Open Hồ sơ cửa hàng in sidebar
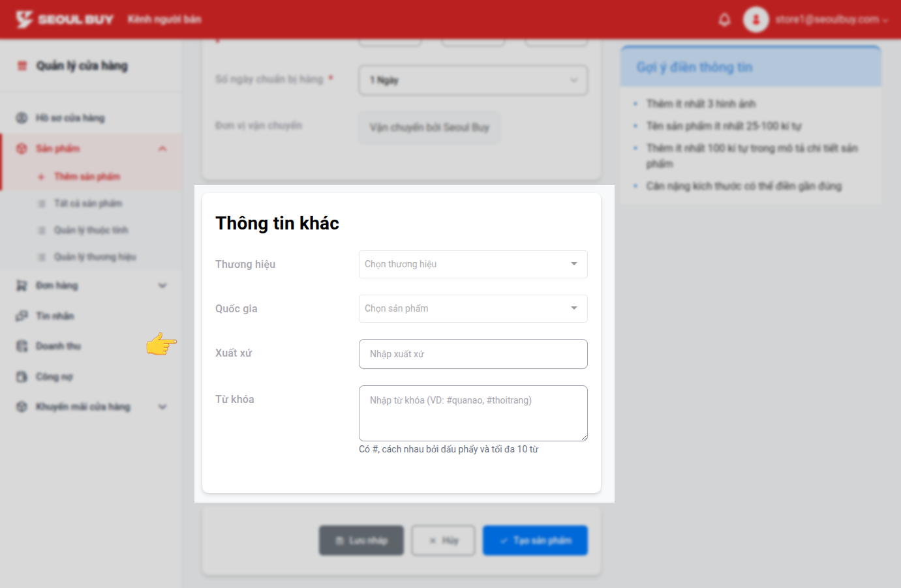Image resolution: width=901 pixels, height=588 pixels. (70, 118)
